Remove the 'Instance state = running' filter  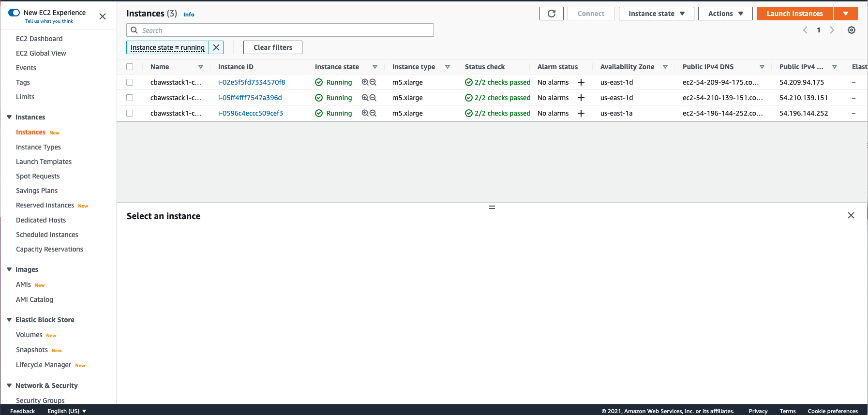click(x=216, y=47)
